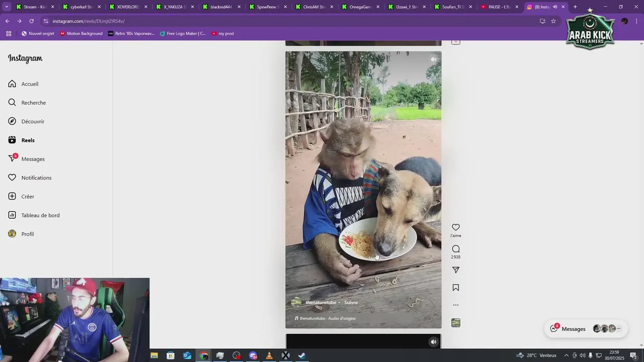Save the reel with bookmark icon

[x=456, y=288]
